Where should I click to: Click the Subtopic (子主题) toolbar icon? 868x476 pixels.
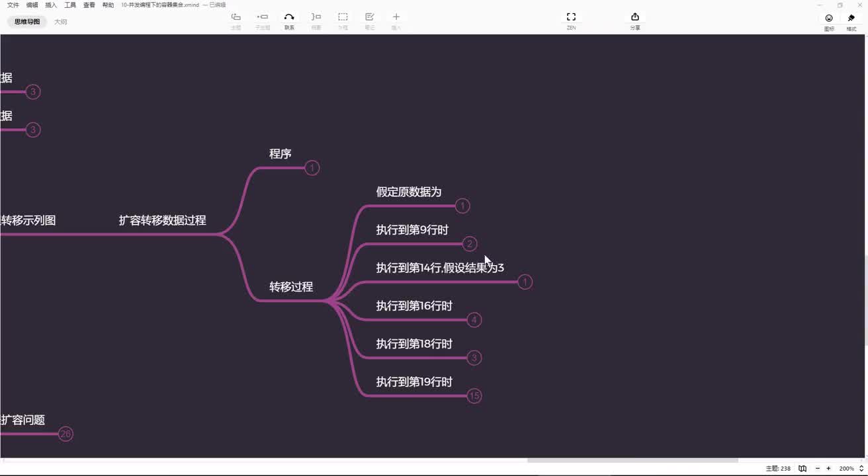(263, 17)
